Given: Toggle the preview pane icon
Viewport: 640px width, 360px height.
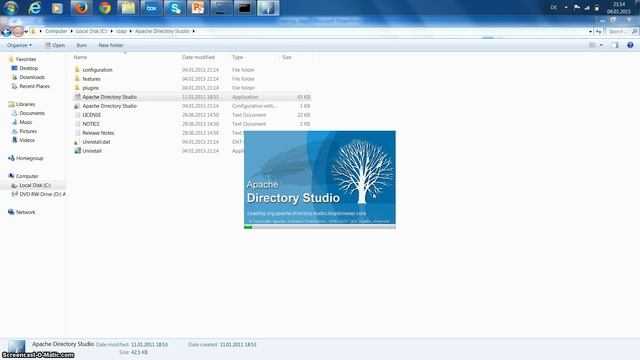Looking at the screenshot, I should 615,45.
